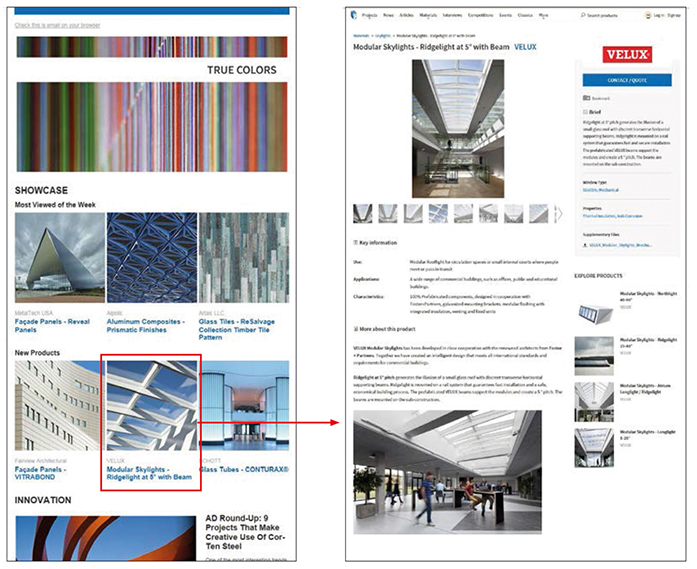The width and height of the screenshot is (697, 569).
Task: Open the MetalTech Façade Panels - Reveal Panels link
Action: tap(52, 325)
